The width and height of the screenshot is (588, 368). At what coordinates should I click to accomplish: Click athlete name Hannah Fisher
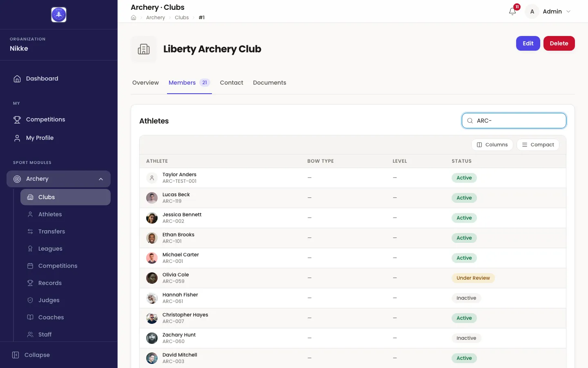click(x=180, y=295)
